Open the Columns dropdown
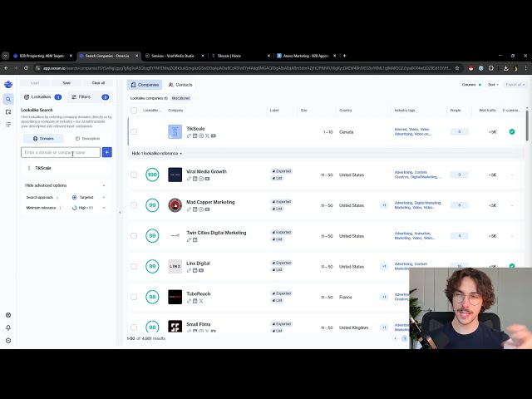Screen dimensions: 532x399 (x=471, y=85)
